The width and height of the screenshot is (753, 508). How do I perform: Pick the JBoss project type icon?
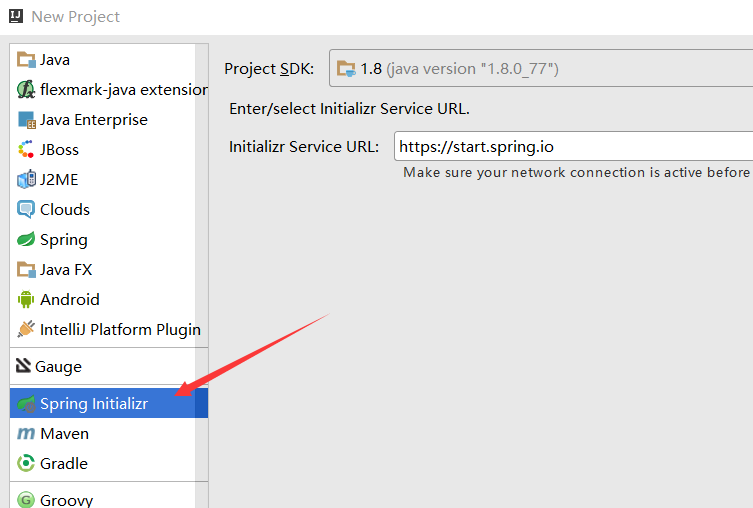point(26,150)
